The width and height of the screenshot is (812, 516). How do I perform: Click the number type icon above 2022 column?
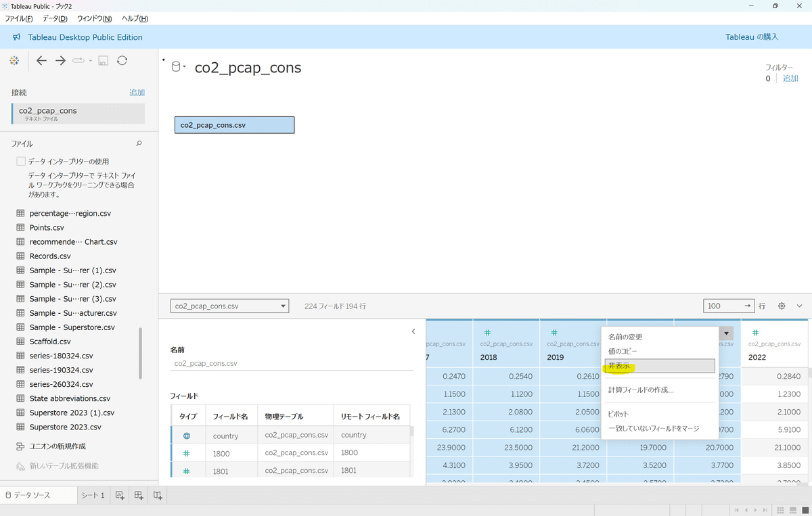point(755,333)
